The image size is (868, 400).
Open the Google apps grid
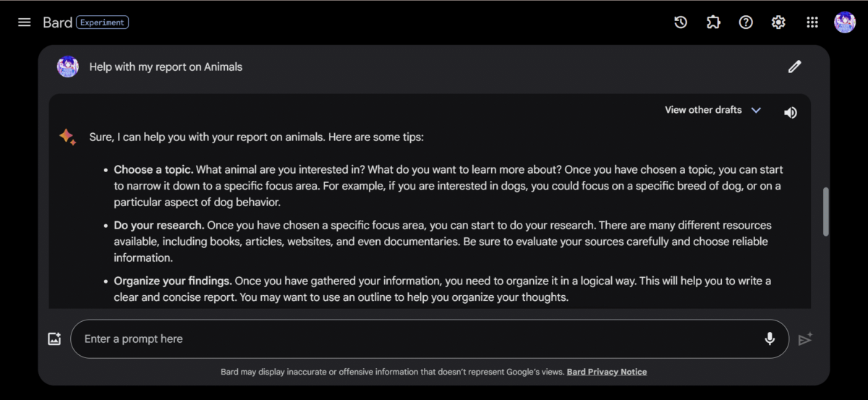pos(812,22)
